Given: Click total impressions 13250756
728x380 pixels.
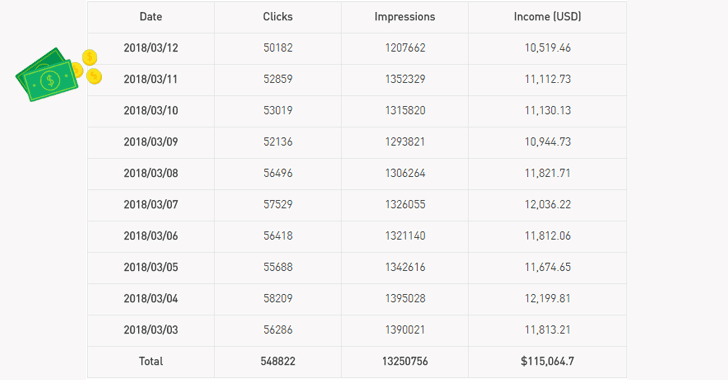Looking at the screenshot, I should [405, 361].
